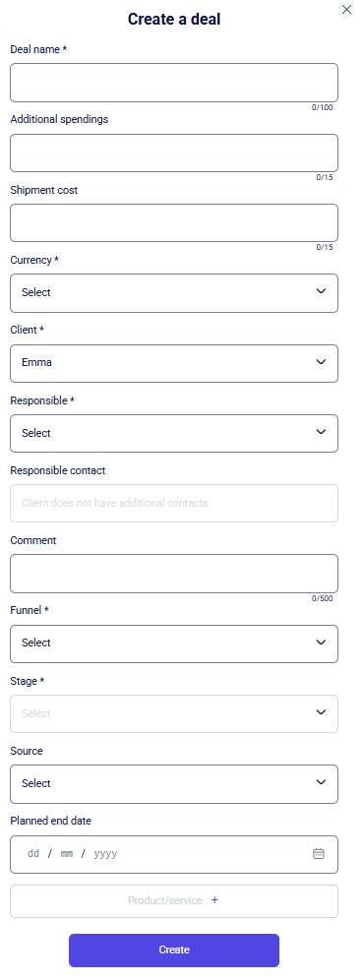Viewport: 364px width, 980px height.
Task: Click the Shipment cost input
Action: point(174,222)
